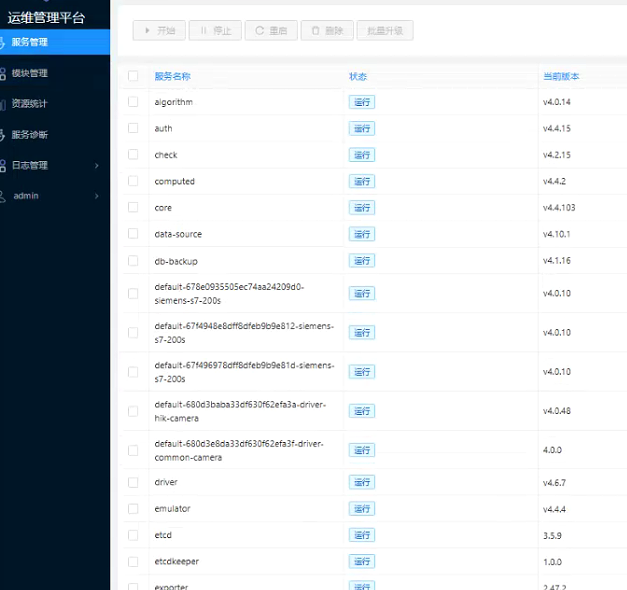The height and width of the screenshot is (590, 627).
Task: Click the auth service name
Action: [164, 129]
